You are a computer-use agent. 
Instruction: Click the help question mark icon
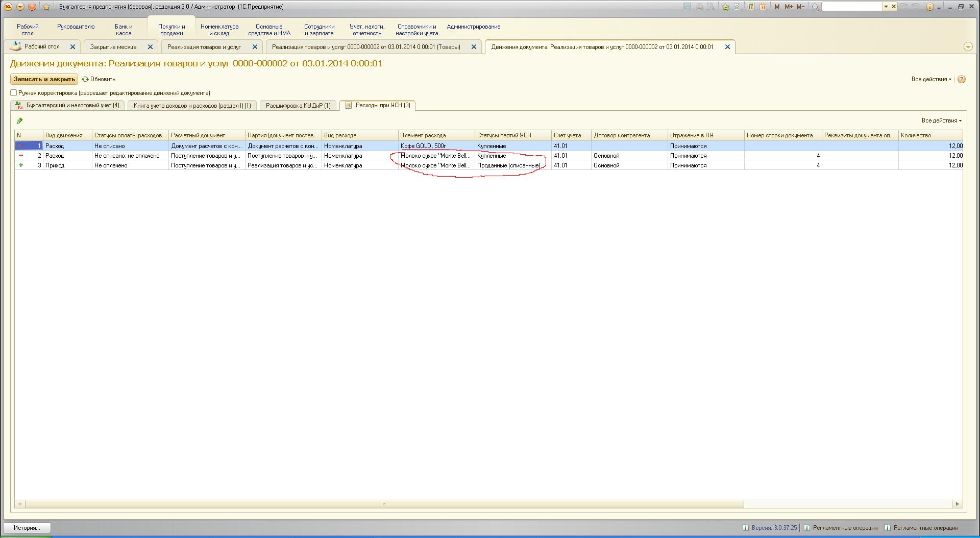tap(962, 79)
